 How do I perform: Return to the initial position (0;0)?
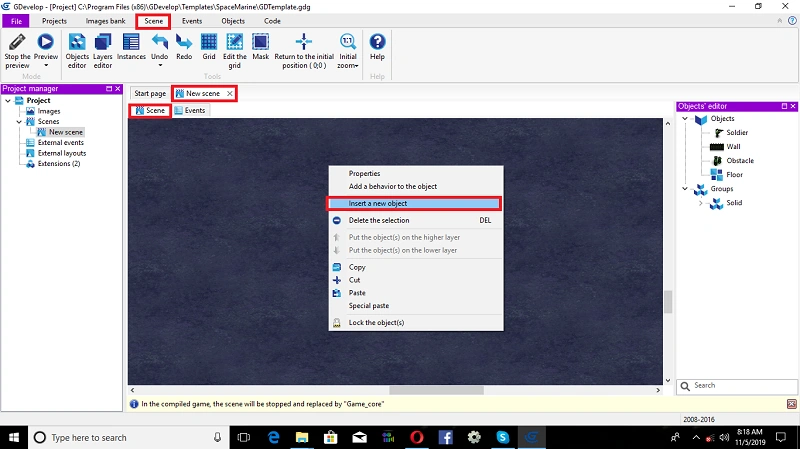click(x=304, y=51)
